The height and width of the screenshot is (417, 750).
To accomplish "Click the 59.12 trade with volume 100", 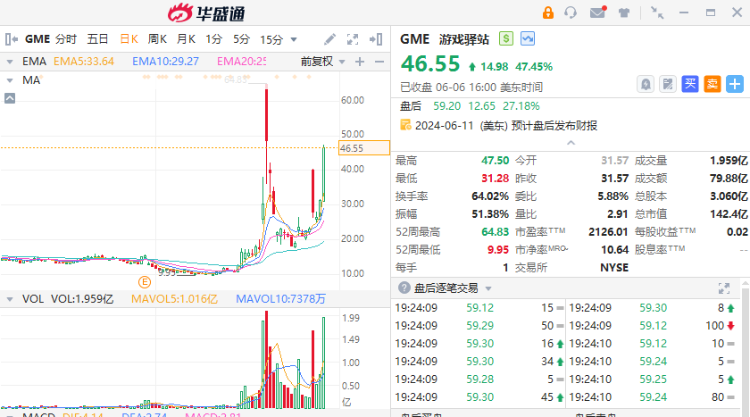I will coord(652,326).
